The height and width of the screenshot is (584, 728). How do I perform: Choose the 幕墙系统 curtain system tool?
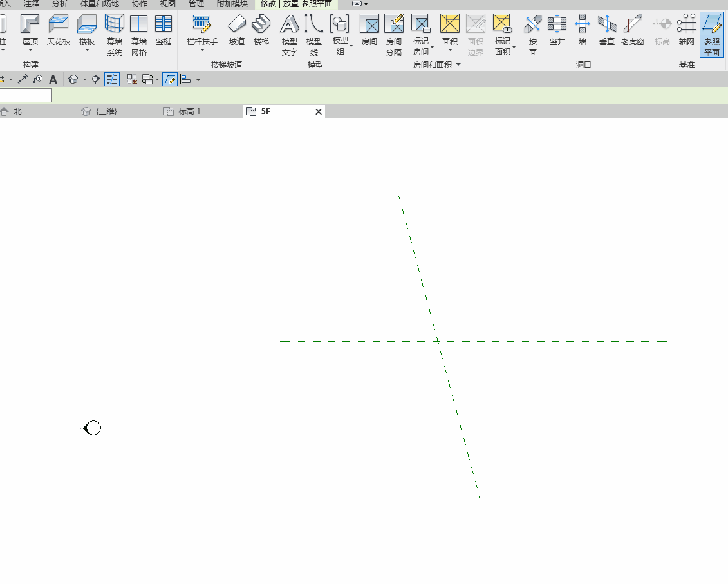(114, 35)
